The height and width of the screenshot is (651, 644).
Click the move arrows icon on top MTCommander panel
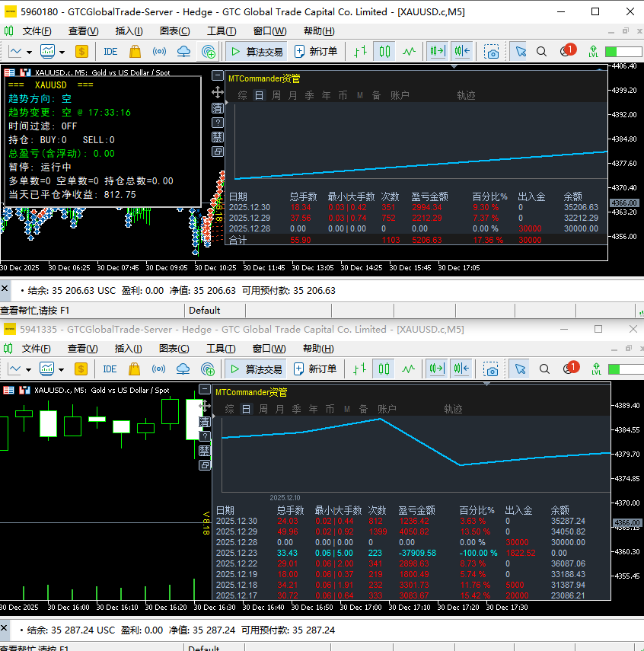(x=218, y=92)
